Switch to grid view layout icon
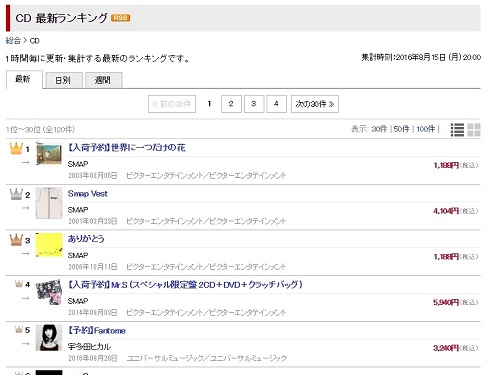Screen dimensions: 490x375 pyautogui.click(x=474, y=130)
